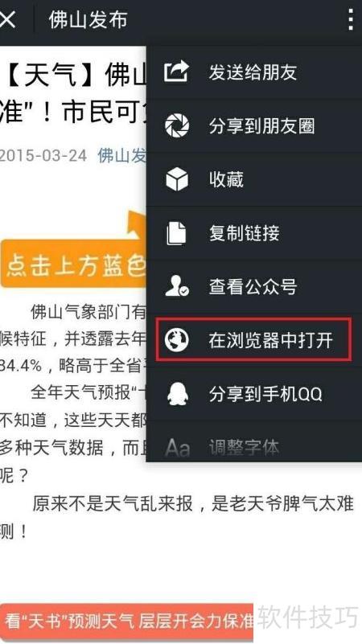Tap the orange 点击上方蓝色 banner
The height and width of the screenshot is (644, 362).
[x=73, y=263]
